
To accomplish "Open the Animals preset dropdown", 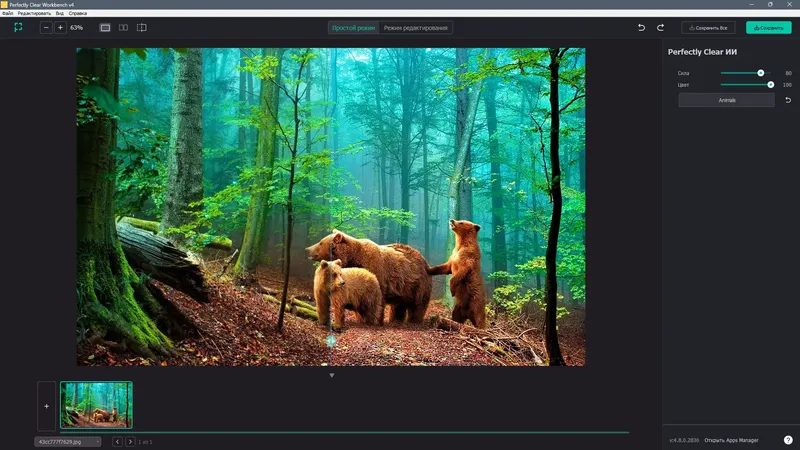I will [727, 101].
